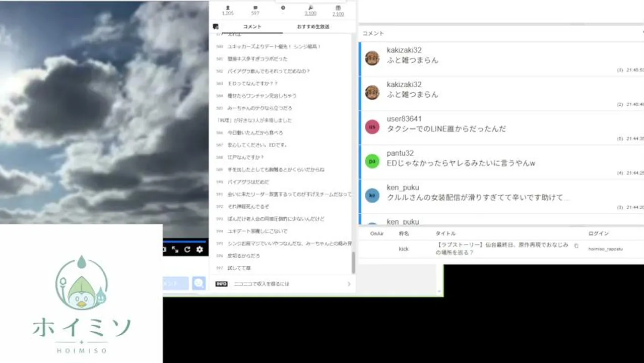Select the 【ラブストーリー】仙台最終日 title cell

tap(502, 249)
